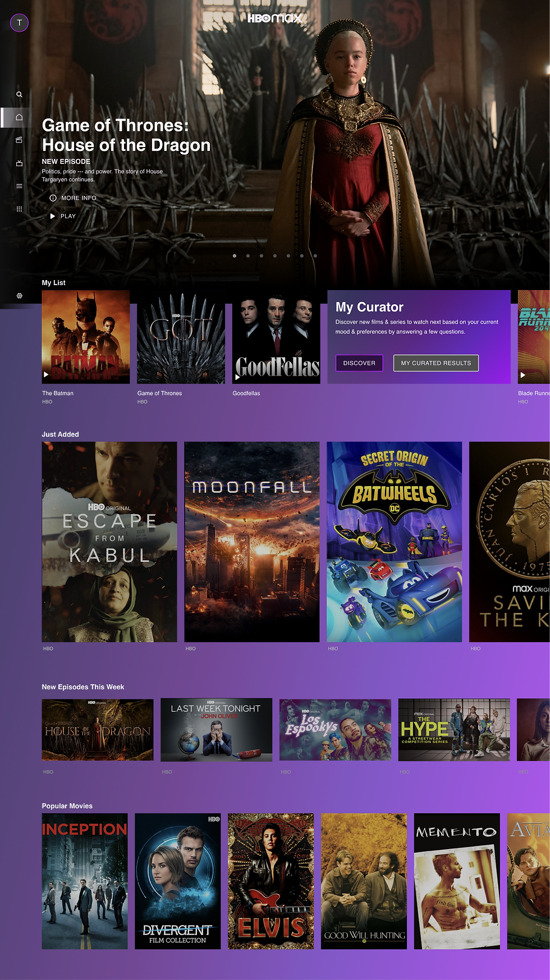The width and height of the screenshot is (550, 980).
Task: Open the House of the Dragon episode tile
Action: tap(98, 730)
